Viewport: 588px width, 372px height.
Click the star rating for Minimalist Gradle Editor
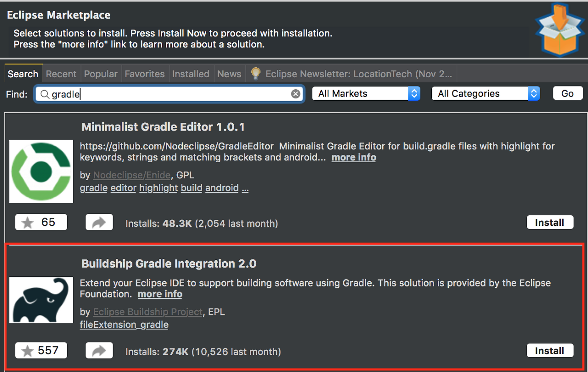(41, 223)
